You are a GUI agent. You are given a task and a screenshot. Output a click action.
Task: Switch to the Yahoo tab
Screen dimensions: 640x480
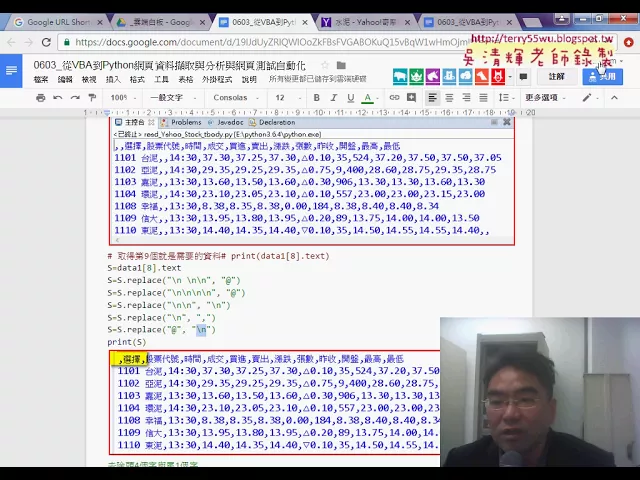[x=364, y=22]
